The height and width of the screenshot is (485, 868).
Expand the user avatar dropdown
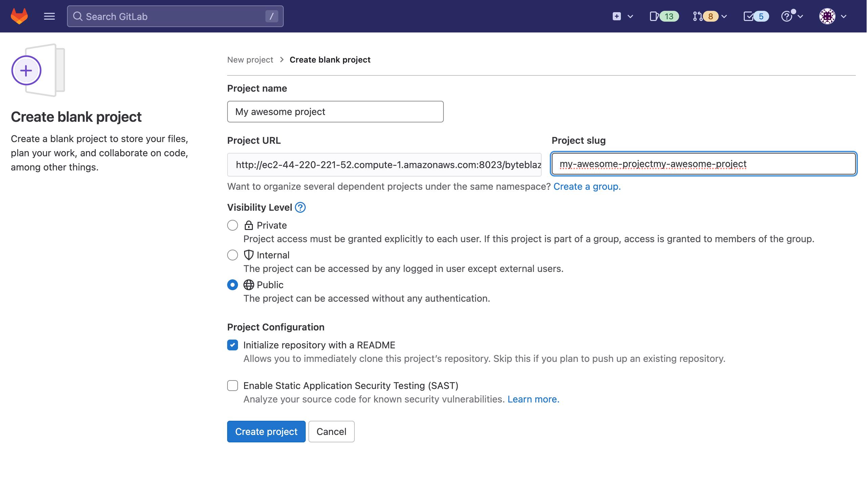tap(833, 16)
